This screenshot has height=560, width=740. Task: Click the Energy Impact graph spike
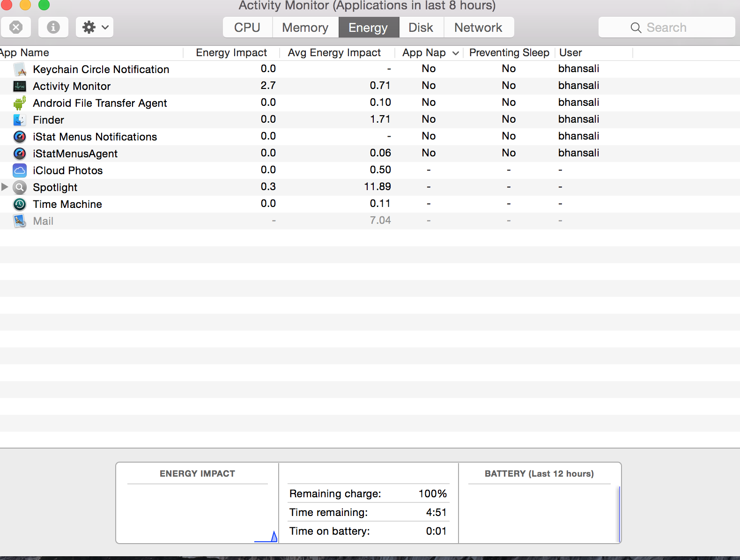[x=274, y=537]
